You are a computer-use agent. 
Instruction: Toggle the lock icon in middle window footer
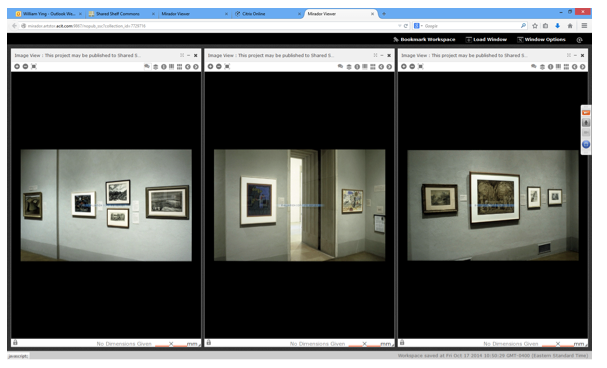coord(209,343)
